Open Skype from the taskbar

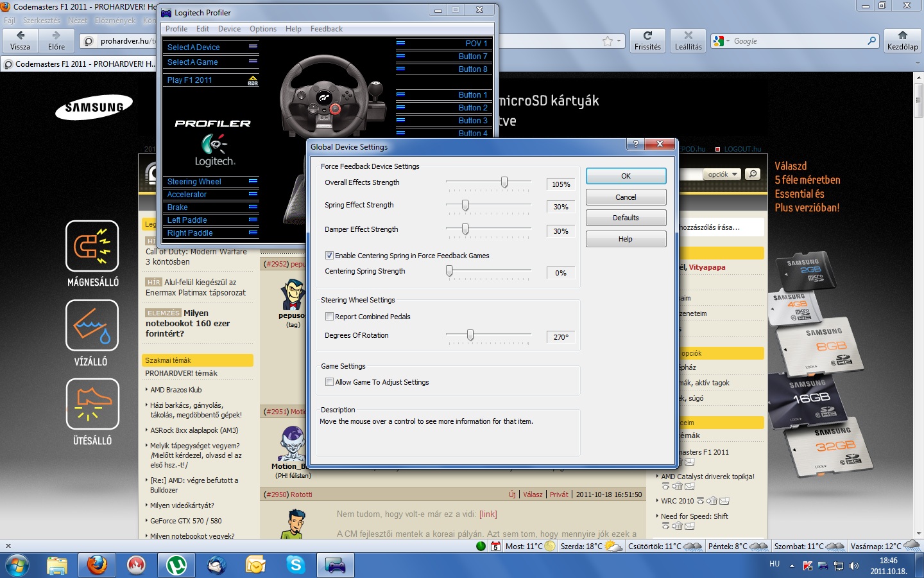296,565
